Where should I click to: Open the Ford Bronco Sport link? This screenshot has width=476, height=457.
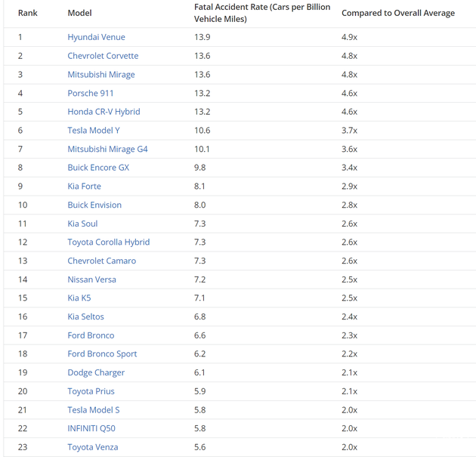[102, 354]
